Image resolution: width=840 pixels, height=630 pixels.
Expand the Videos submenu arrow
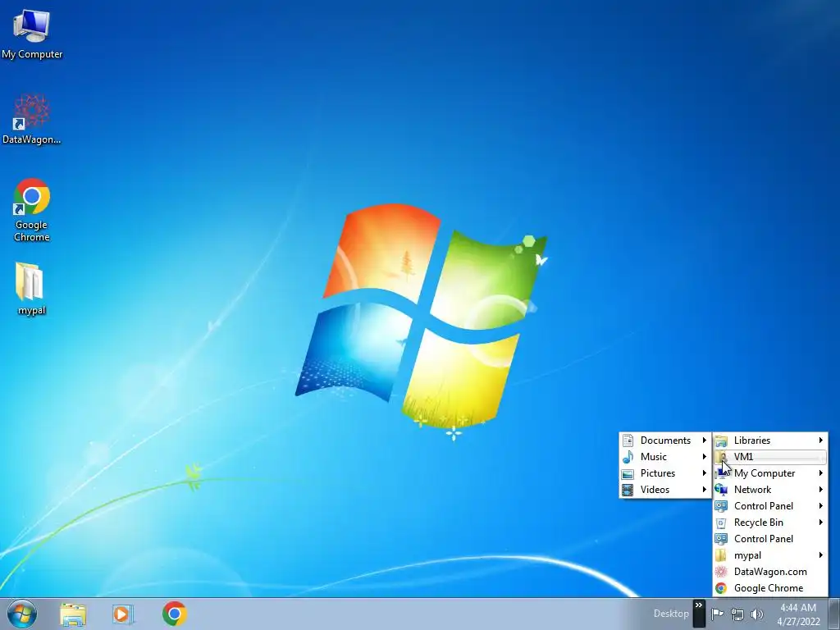click(705, 490)
